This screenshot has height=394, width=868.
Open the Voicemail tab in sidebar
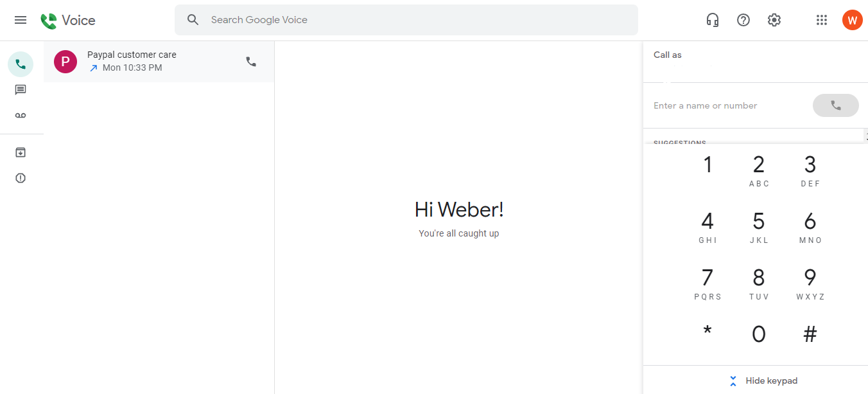[21, 116]
